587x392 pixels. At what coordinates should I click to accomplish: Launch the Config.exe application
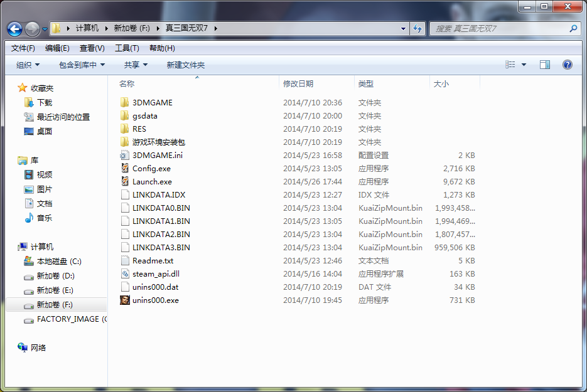click(x=146, y=168)
